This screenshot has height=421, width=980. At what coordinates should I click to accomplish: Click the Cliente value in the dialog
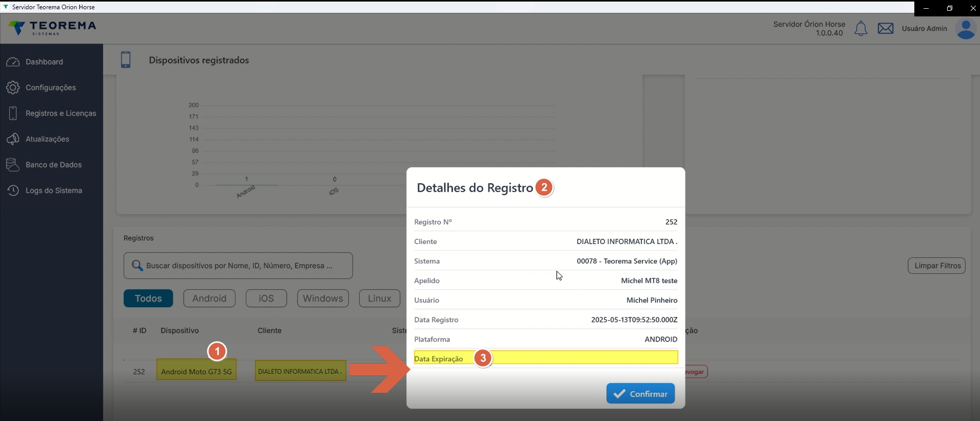tap(627, 242)
